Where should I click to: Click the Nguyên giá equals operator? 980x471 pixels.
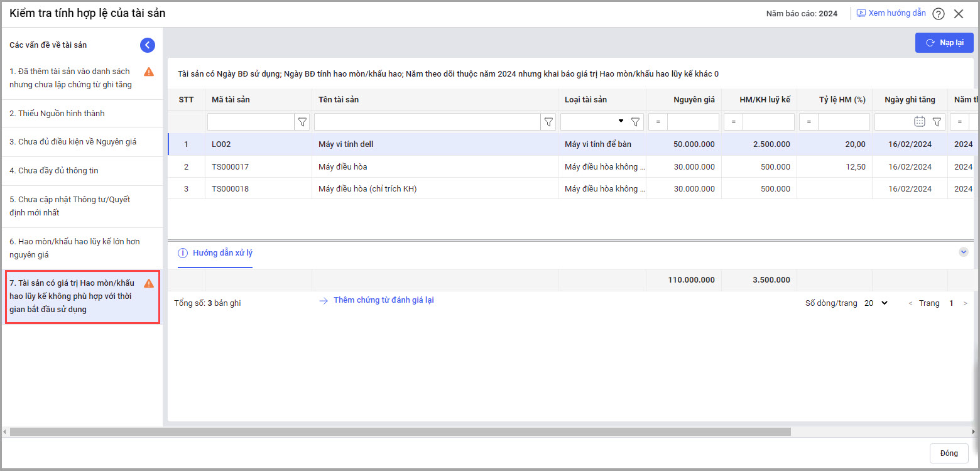[658, 122]
